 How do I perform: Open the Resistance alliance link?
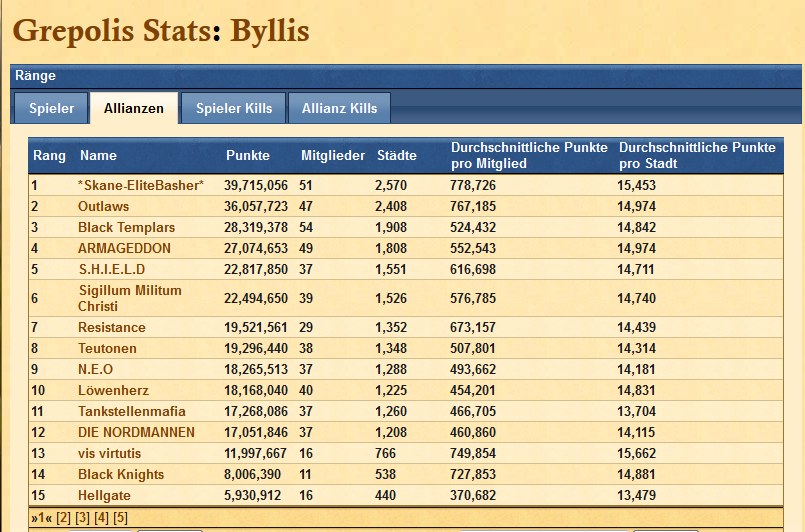pyautogui.click(x=112, y=327)
